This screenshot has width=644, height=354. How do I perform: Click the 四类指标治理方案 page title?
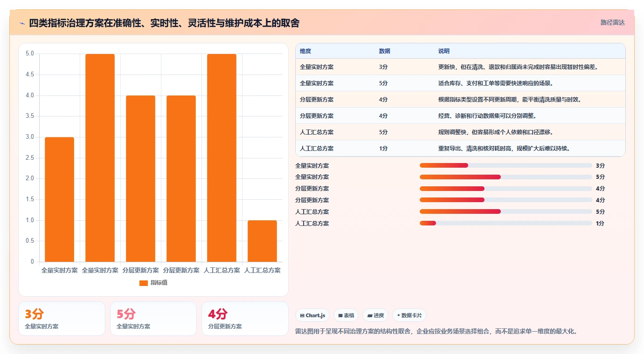click(164, 23)
